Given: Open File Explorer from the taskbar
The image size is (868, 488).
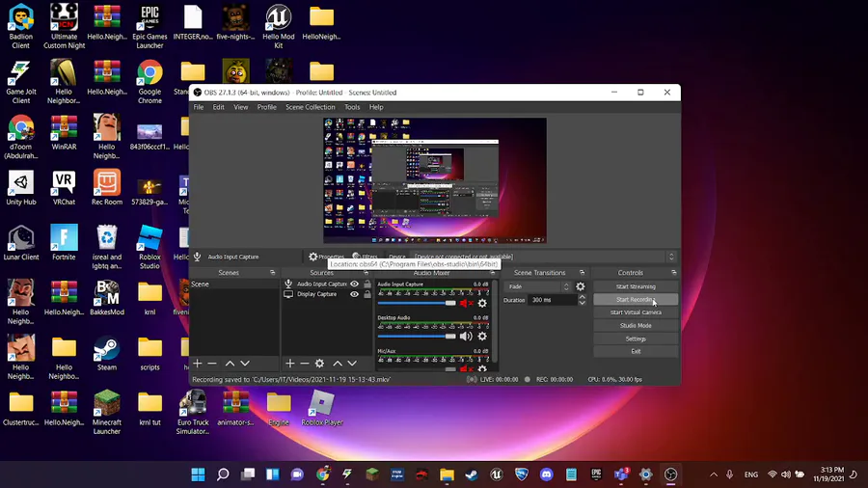Looking at the screenshot, I should [447, 474].
